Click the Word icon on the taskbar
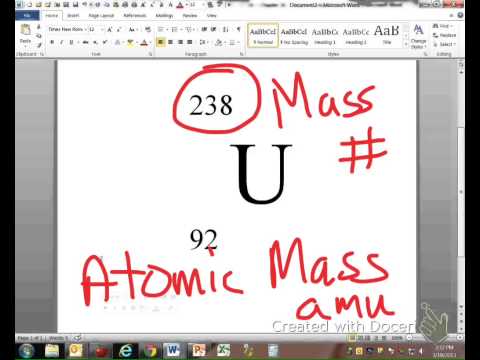This screenshot has width=480, height=360. click(x=173, y=351)
